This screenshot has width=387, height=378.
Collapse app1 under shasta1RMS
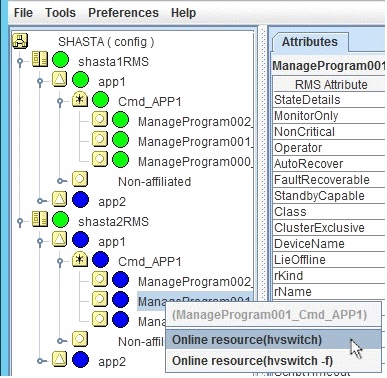40,81
